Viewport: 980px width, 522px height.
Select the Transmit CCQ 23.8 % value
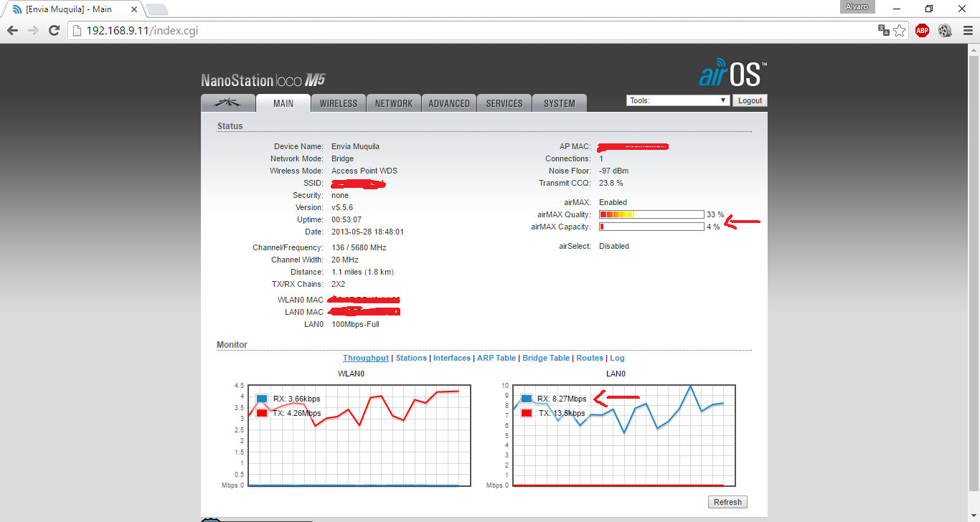[611, 183]
